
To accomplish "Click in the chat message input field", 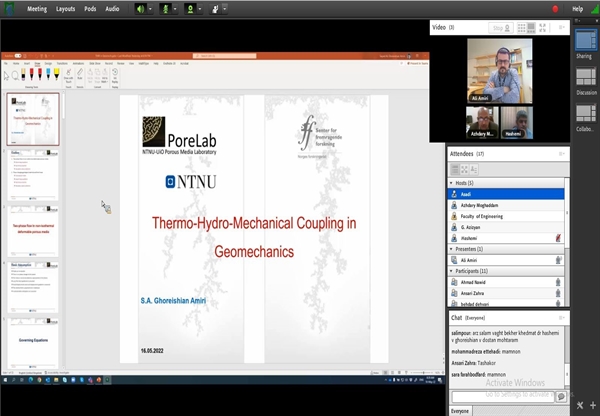I will tap(500, 394).
